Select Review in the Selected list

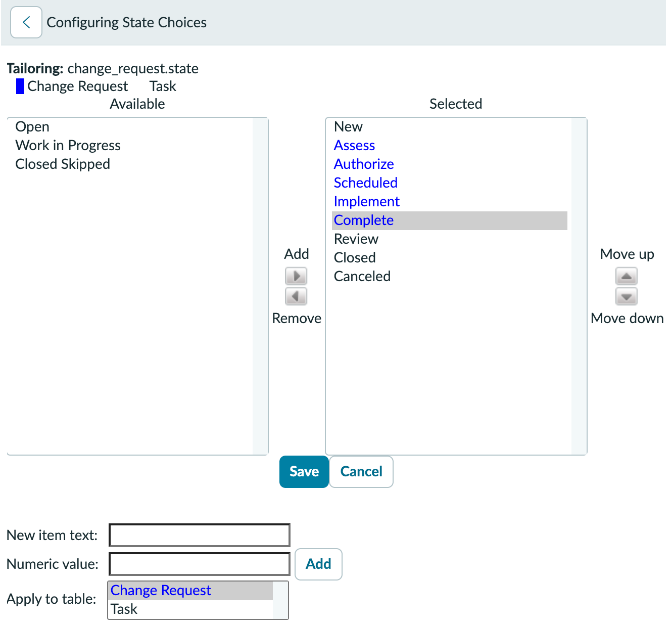(x=450, y=239)
